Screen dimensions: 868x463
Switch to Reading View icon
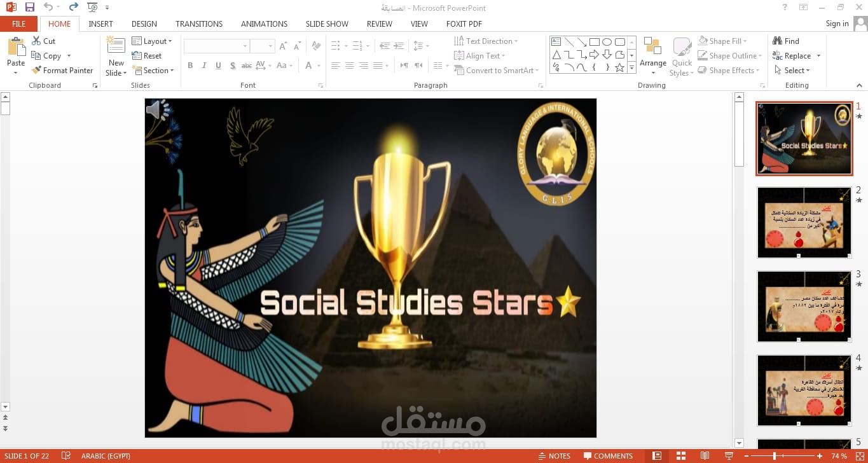tap(705, 456)
